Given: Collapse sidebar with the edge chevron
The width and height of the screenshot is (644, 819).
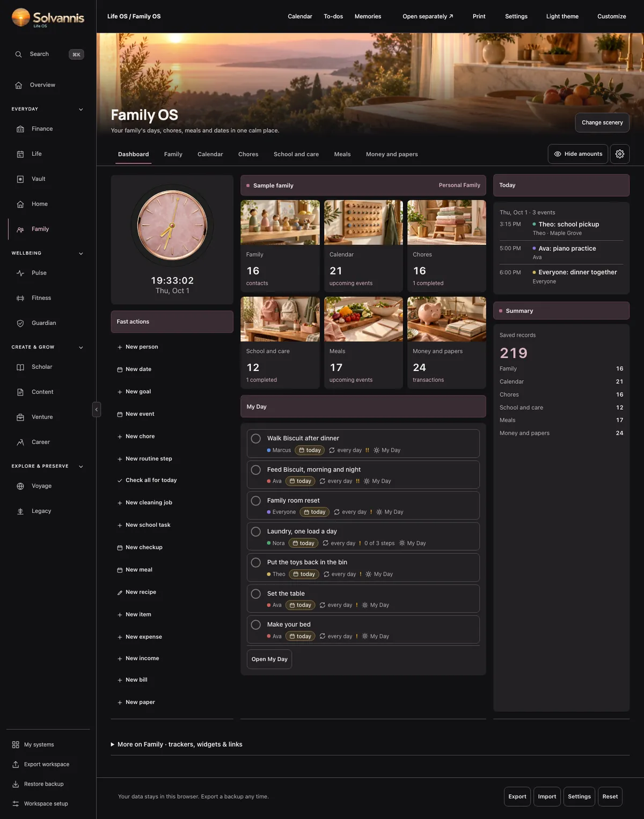Looking at the screenshot, I should [x=97, y=409].
